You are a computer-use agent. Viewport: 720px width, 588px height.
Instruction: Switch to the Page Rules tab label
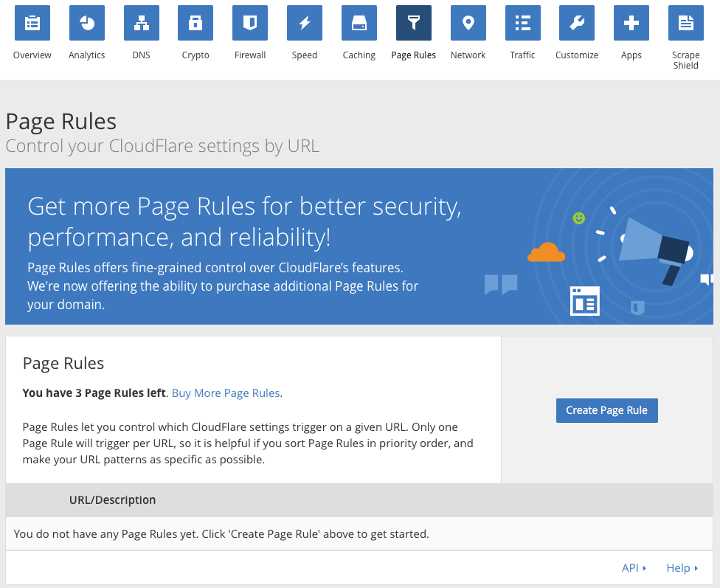pyautogui.click(x=413, y=55)
